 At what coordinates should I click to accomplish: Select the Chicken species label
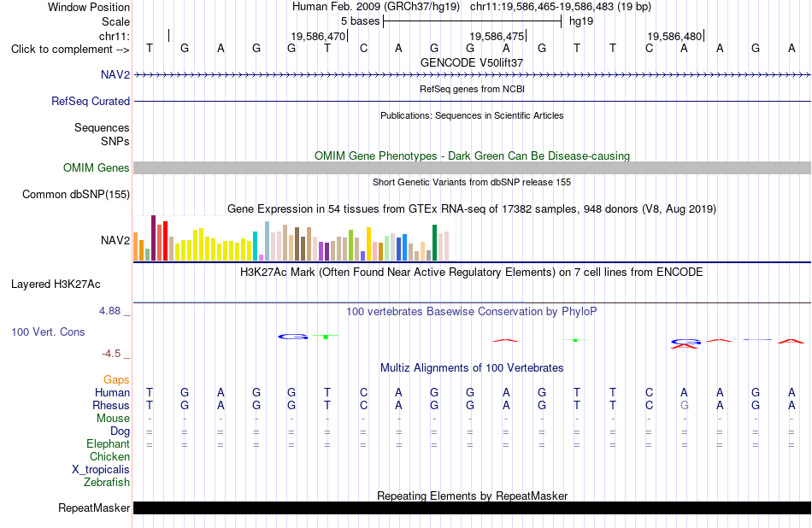tap(109, 456)
